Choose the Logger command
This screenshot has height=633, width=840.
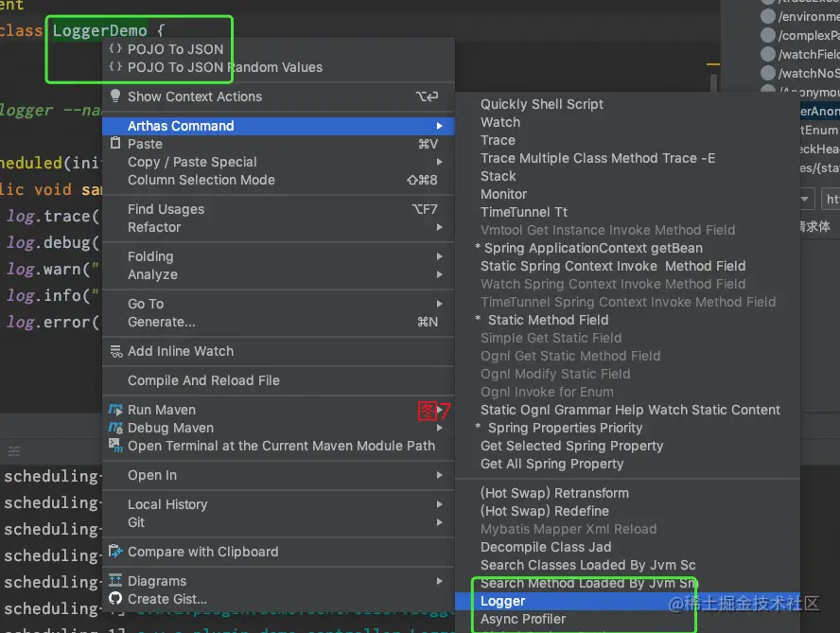627,602
